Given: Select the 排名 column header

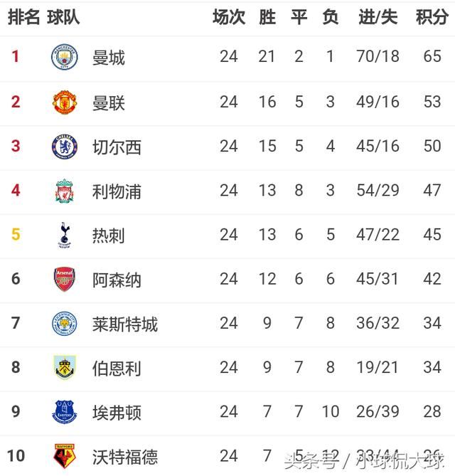Looking at the screenshot, I should click(23, 17).
